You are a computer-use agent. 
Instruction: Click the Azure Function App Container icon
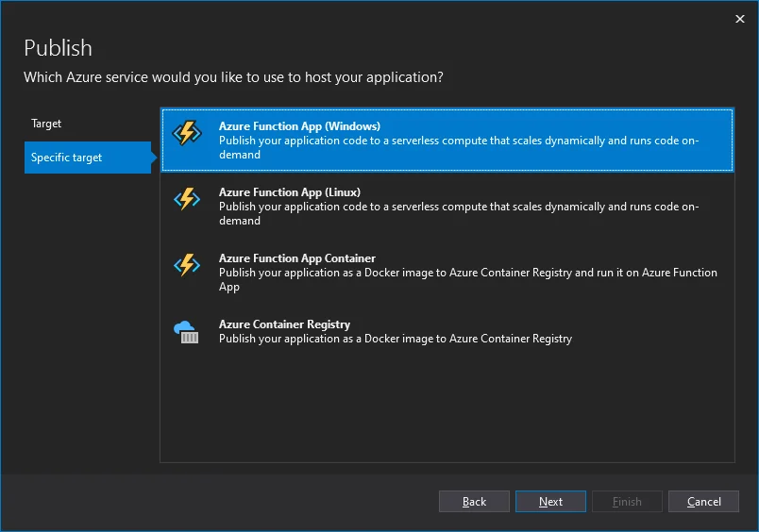(187, 265)
